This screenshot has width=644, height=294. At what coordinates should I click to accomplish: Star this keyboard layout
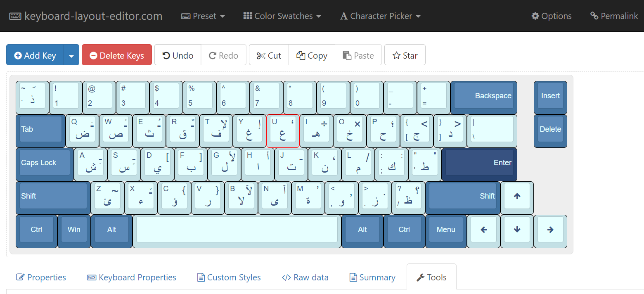coord(397,55)
